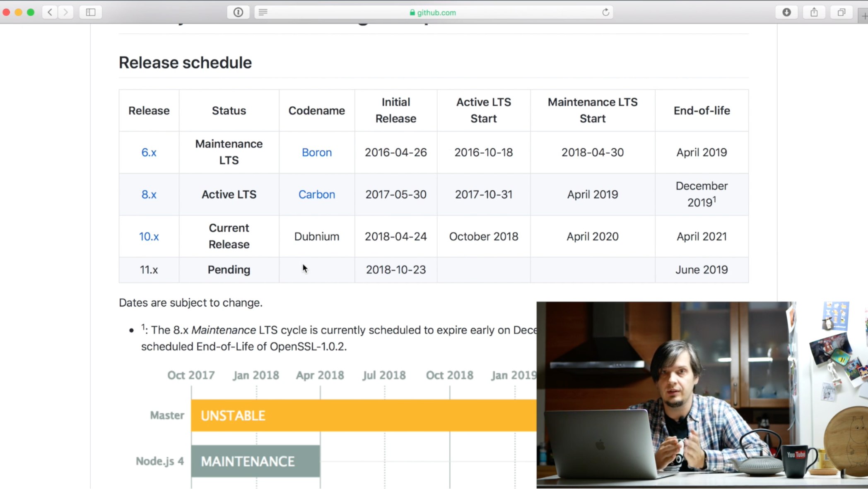Screen dimensions: 868x489
Task: Select initial release date 2016-04-26
Action: 396,152
